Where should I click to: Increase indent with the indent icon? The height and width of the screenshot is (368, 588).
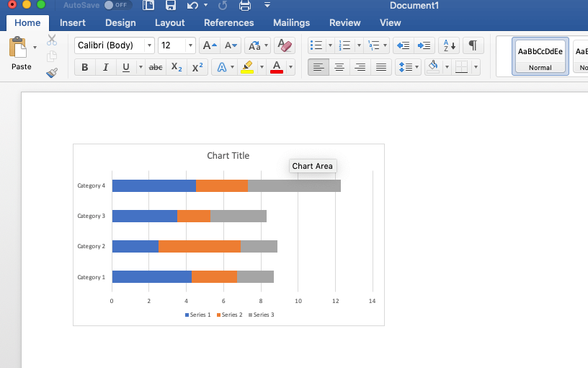pos(425,45)
